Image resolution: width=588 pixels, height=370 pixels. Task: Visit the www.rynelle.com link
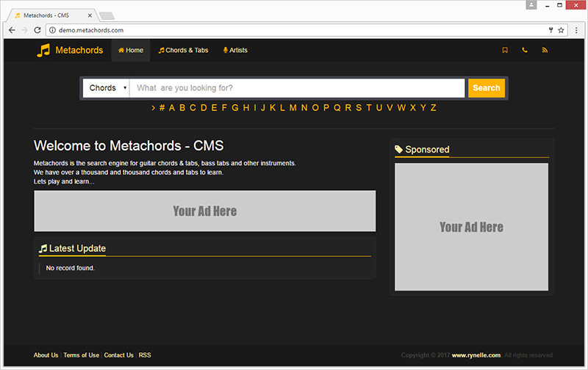click(x=476, y=355)
